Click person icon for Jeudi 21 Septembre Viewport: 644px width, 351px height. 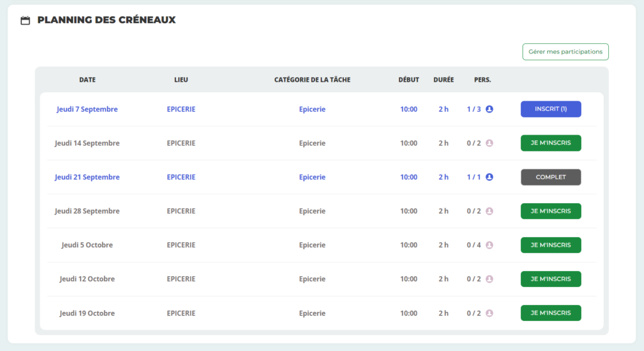click(x=489, y=177)
